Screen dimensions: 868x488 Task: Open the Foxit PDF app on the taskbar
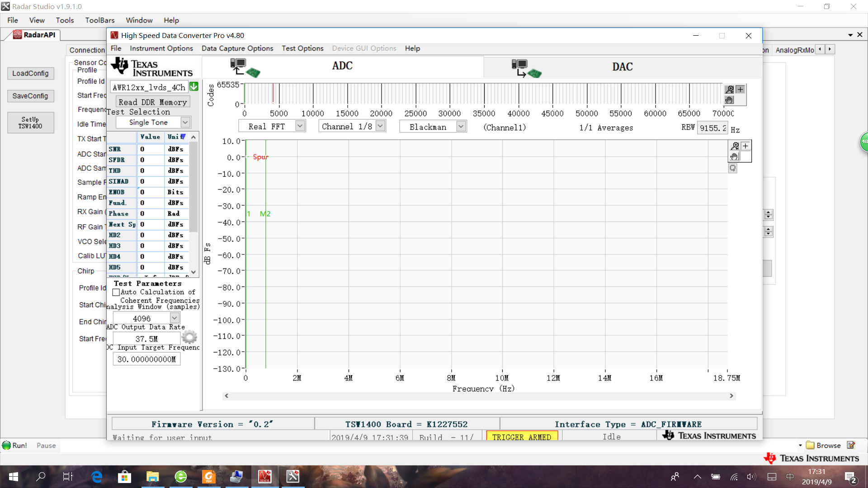pyautogui.click(x=209, y=477)
